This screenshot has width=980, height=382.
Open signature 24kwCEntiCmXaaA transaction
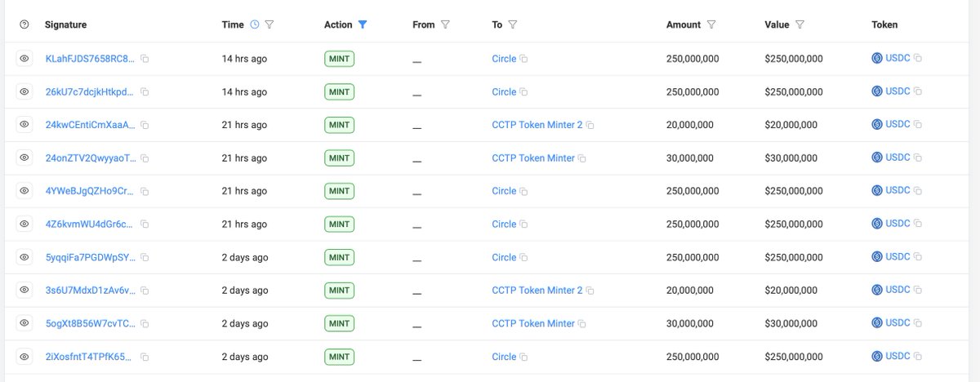click(x=91, y=125)
